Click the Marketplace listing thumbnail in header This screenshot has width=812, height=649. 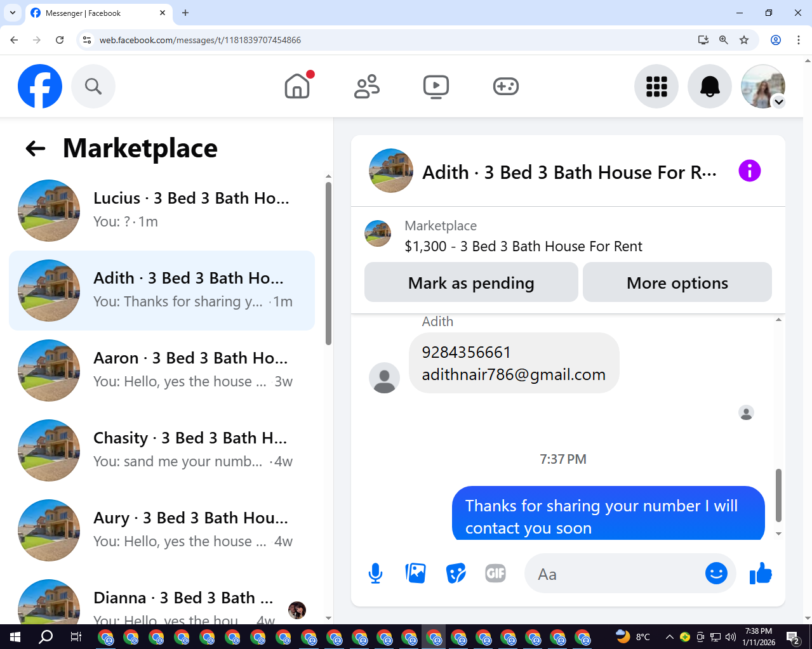pyautogui.click(x=378, y=233)
